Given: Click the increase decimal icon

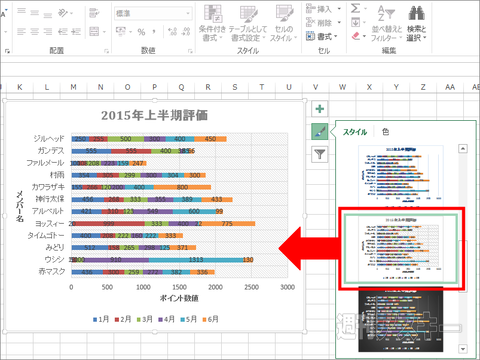Looking at the screenshot, I should click(x=173, y=32).
